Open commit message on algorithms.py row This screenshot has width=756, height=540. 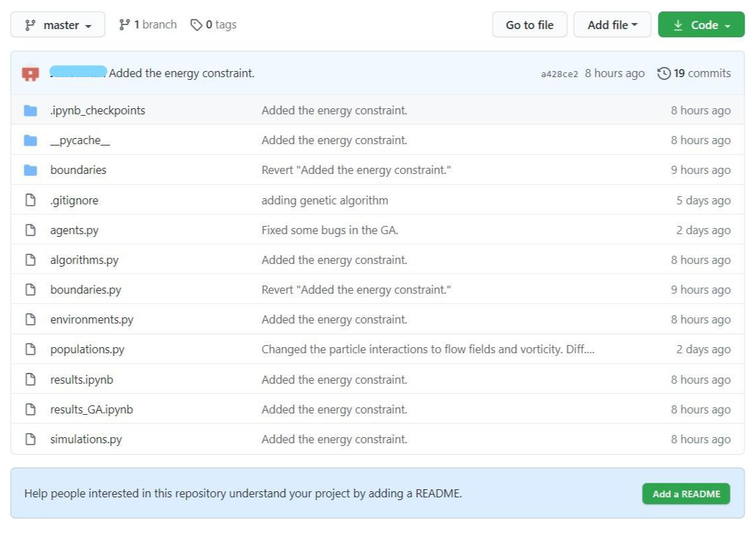[334, 260]
